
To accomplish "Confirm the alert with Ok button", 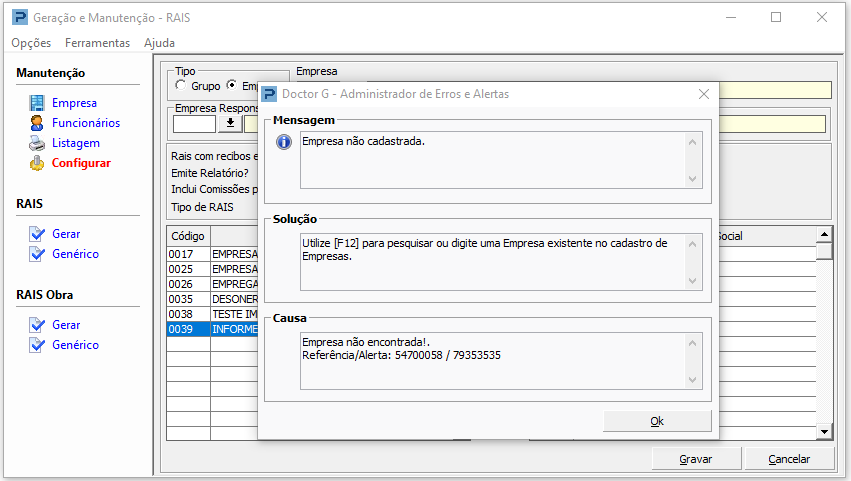I will point(657,421).
